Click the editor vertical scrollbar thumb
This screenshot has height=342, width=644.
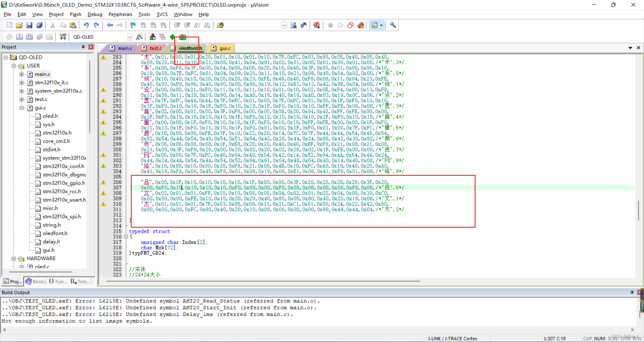click(x=639, y=210)
